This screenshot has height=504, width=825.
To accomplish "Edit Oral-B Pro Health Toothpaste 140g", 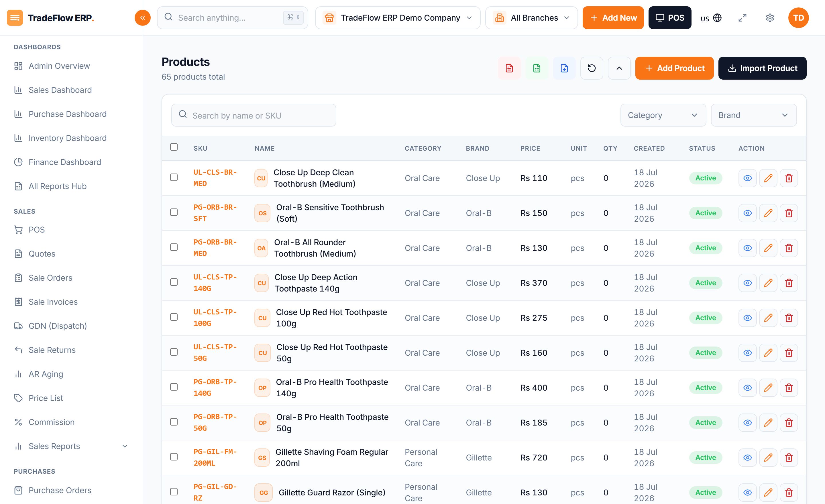I will (768, 388).
